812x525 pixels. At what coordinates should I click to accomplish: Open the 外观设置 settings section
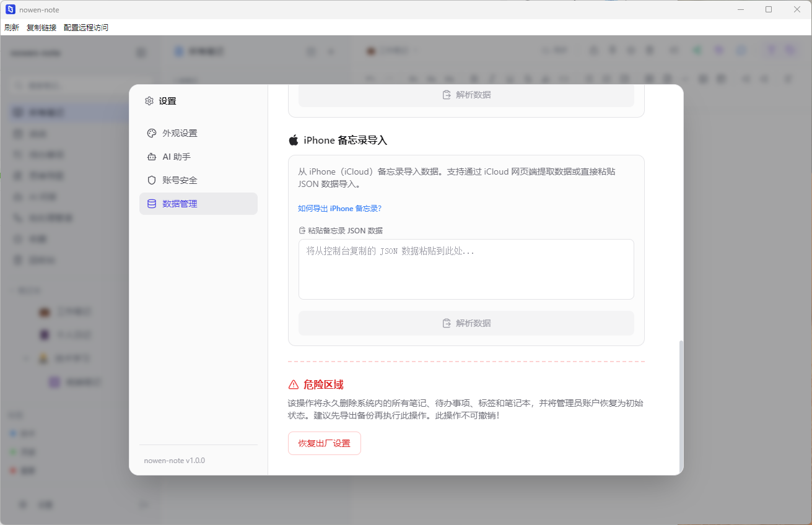click(x=198, y=133)
